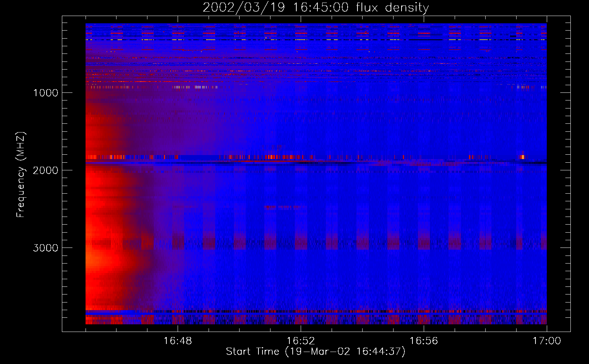
Task: Click the 16:56 time tick label
Action: click(x=424, y=341)
